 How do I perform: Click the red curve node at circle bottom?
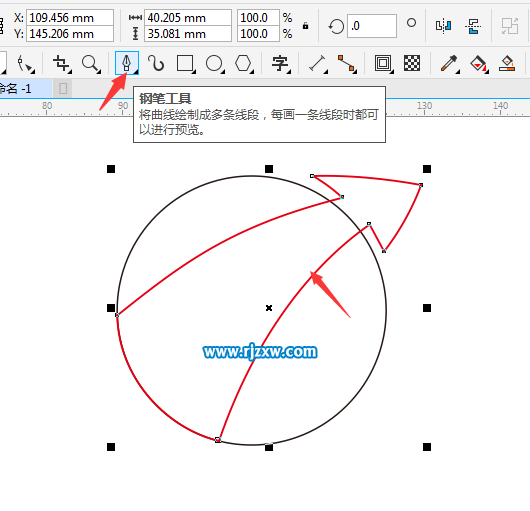(x=218, y=440)
